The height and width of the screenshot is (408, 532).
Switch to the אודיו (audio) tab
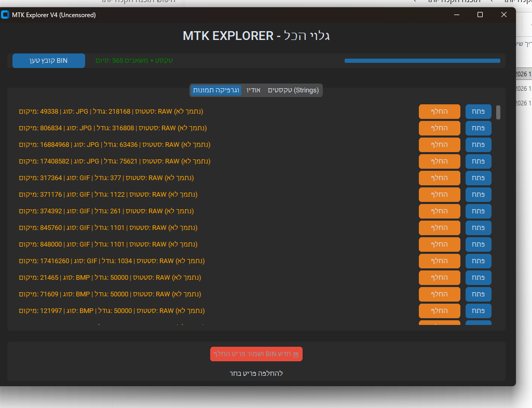[x=254, y=90]
